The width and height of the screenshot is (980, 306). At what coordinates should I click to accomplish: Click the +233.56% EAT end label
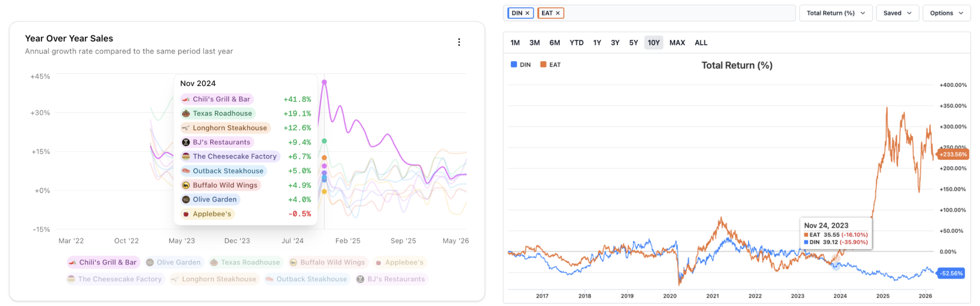953,155
